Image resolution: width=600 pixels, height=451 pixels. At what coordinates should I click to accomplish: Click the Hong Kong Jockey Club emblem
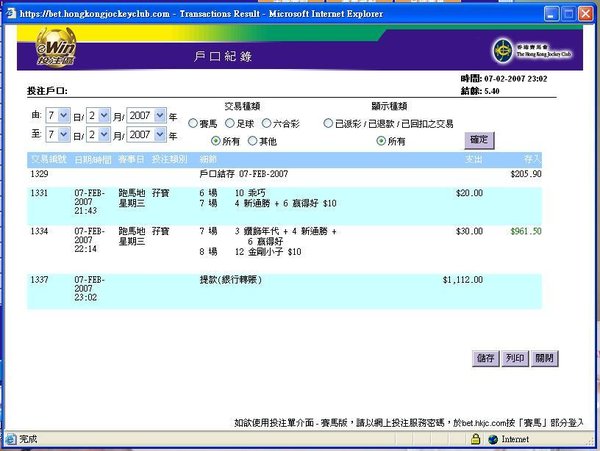(x=502, y=50)
